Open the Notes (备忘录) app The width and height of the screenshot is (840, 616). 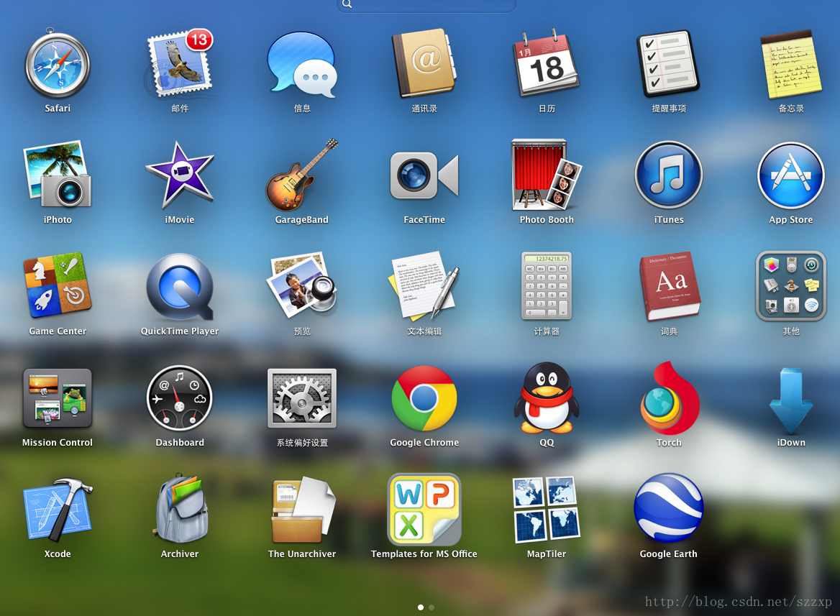coord(790,64)
